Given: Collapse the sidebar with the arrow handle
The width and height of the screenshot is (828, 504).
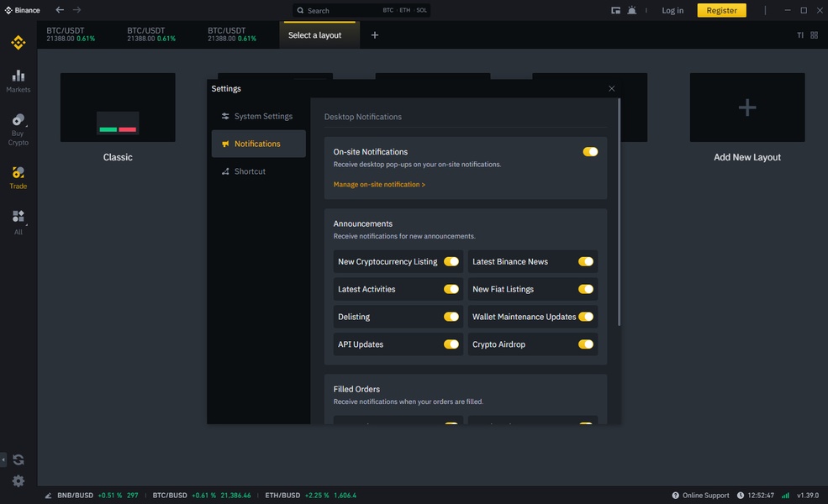Looking at the screenshot, I should (3, 459).
